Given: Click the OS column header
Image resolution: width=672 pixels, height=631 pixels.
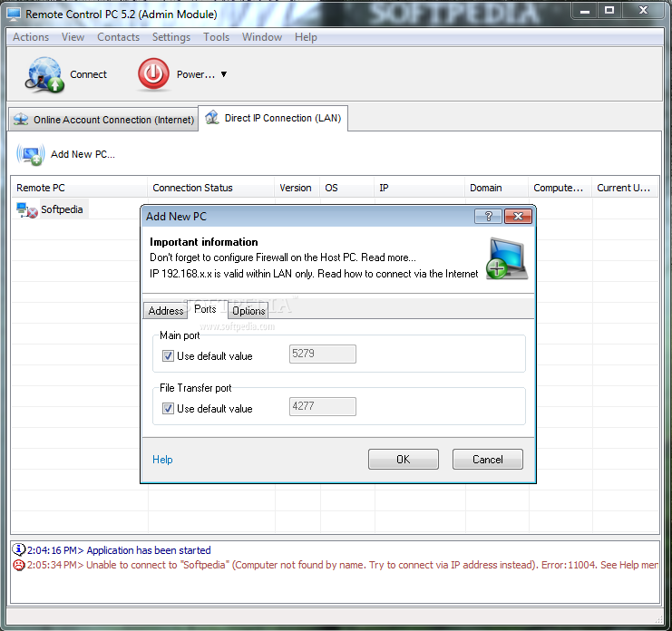Looking at the screenshot, I should tap(346, 188).
